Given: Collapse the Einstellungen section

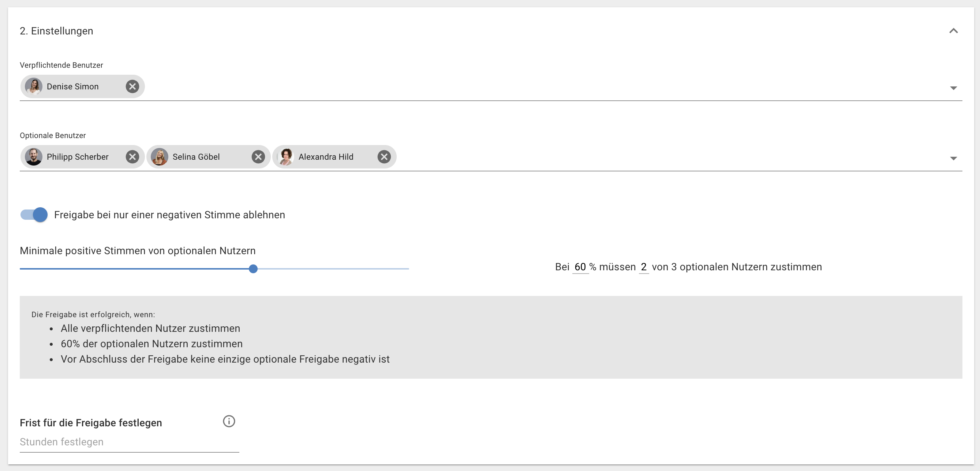Looking at the screenshot, I should (953, 31).
